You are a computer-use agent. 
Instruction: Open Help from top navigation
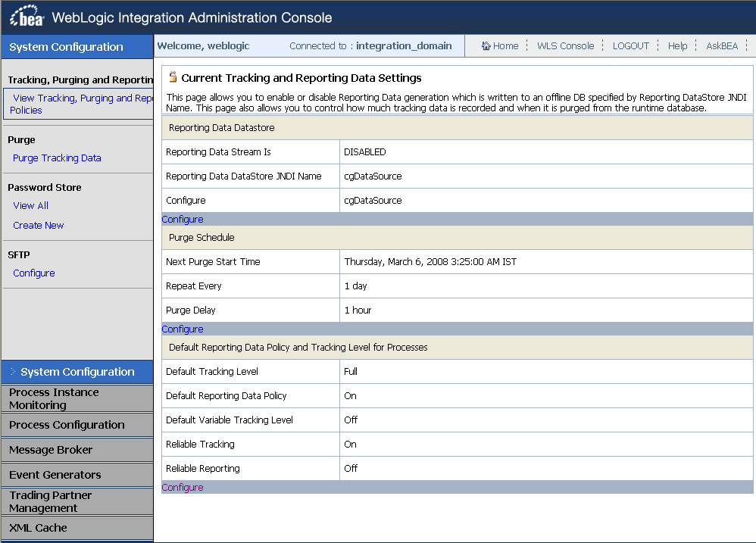coord(677,45)
